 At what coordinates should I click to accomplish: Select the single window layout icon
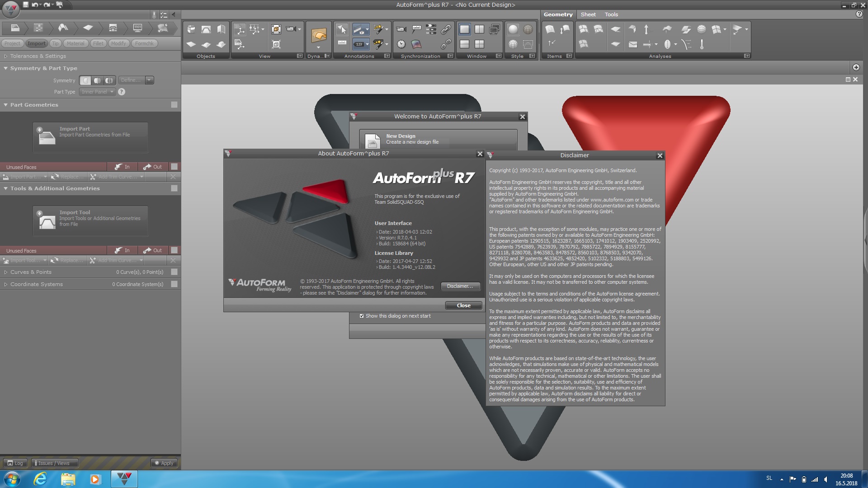[x=464, y=29]
